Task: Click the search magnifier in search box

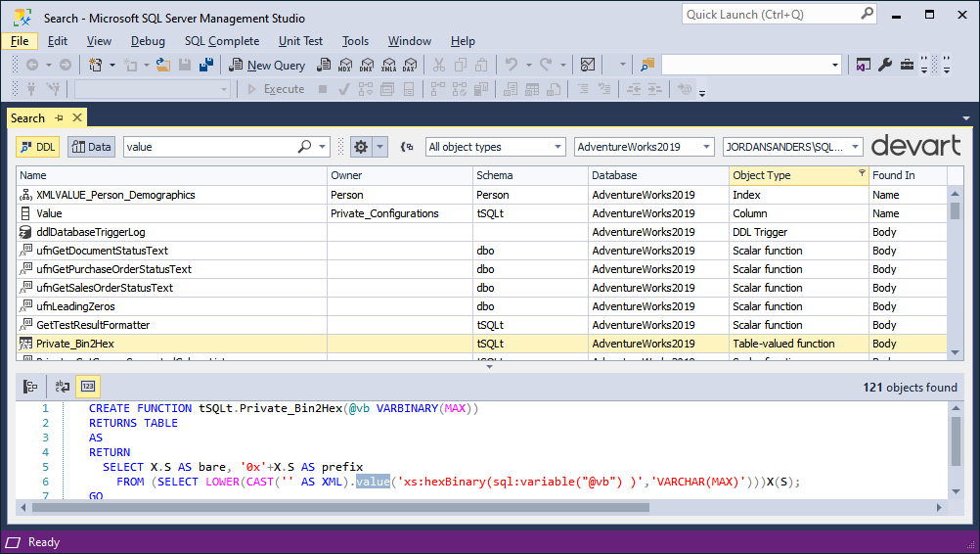Action: (304, 147)
